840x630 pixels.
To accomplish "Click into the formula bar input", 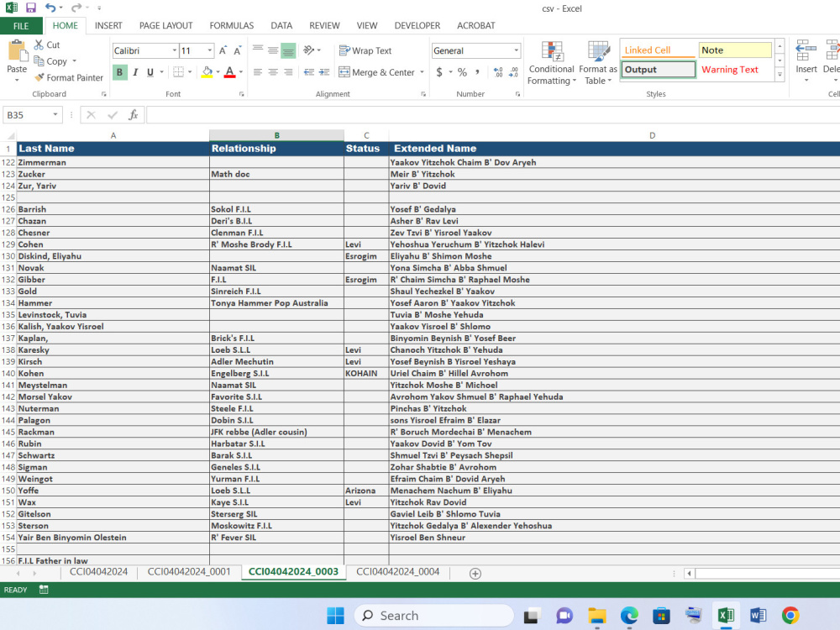I will point(493,114).
